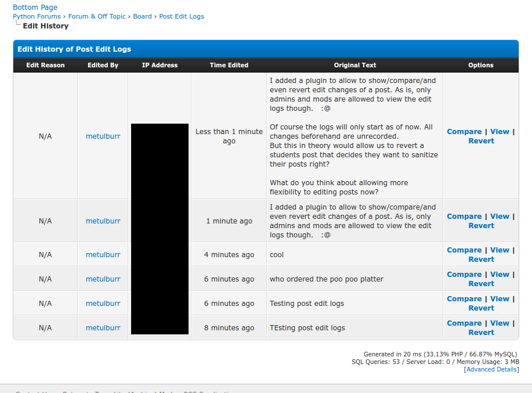This screenshot has height=393, width=532.
Task: View the edit from less than 1 minute ago
Action: (x=500, y=132)
